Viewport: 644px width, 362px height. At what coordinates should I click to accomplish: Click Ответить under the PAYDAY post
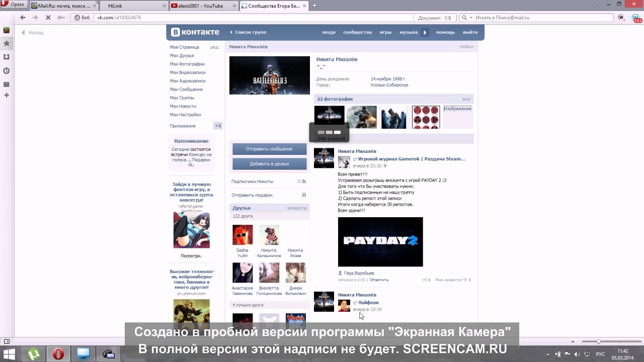[x=379, y=280]
